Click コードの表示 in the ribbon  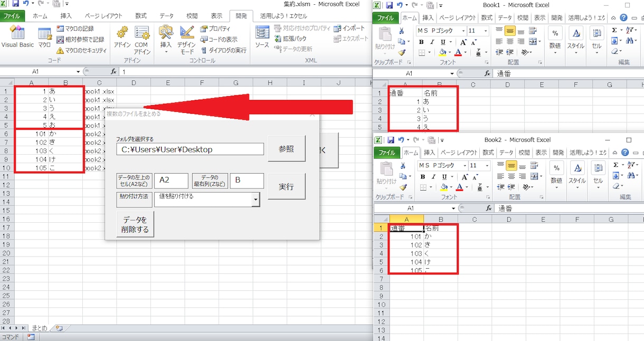pos(219,39)
